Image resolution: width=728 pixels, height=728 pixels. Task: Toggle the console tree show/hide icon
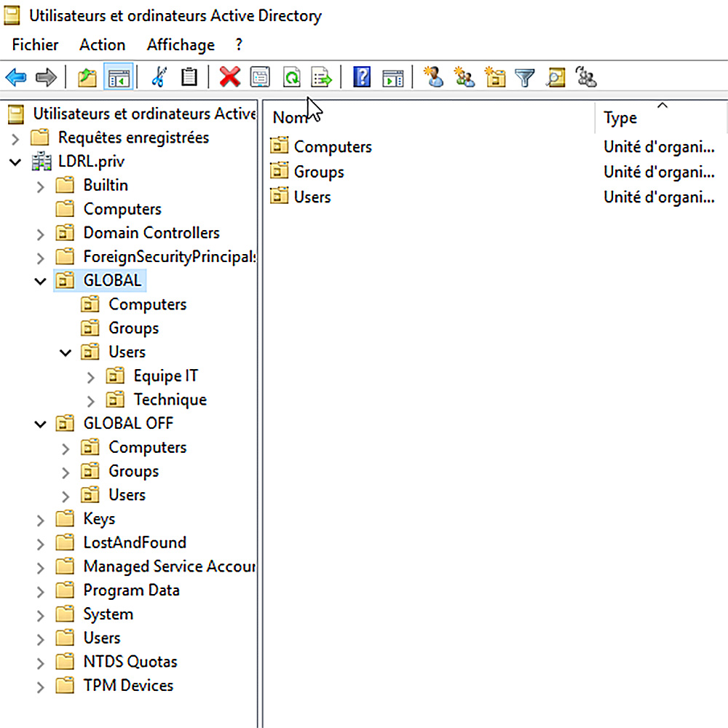point(119,77)
